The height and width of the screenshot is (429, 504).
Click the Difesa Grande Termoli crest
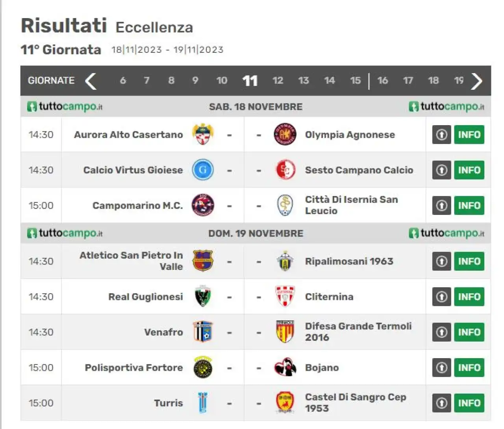coord(285,331)
